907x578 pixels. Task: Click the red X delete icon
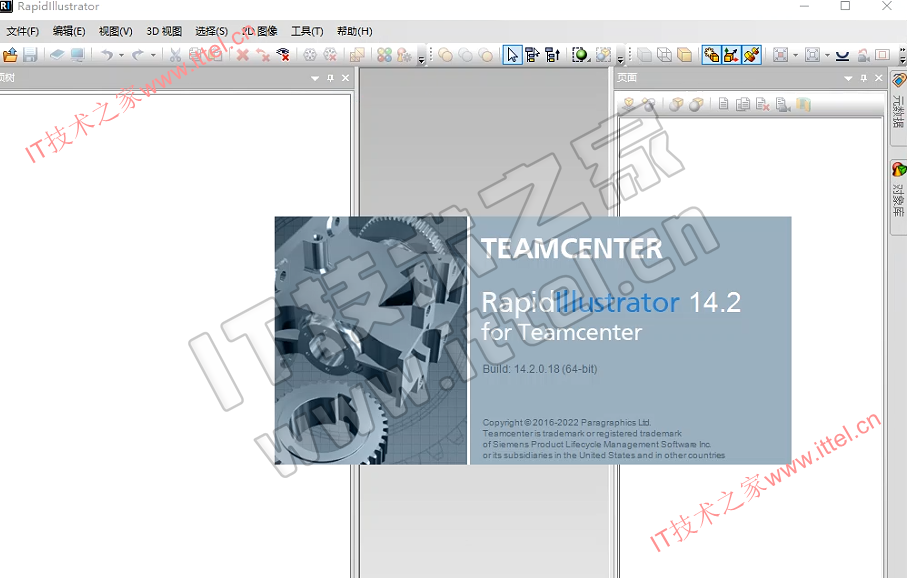click(x=243, y=55)
